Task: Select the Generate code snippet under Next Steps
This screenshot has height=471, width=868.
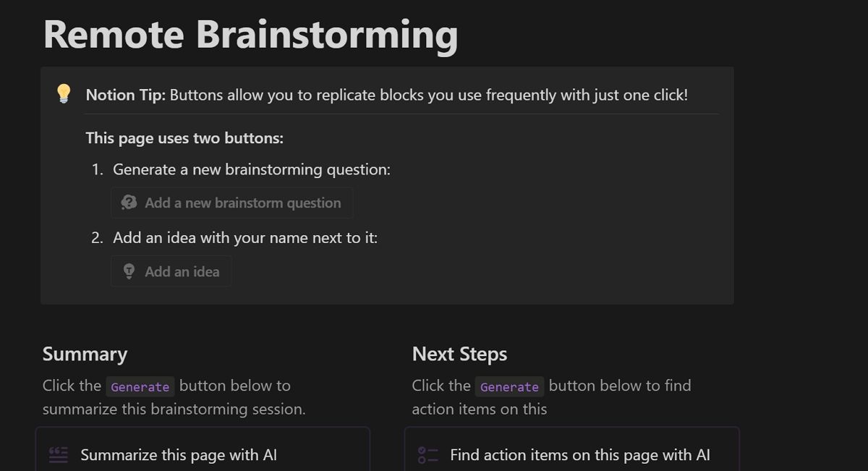Action: (509, 386)
